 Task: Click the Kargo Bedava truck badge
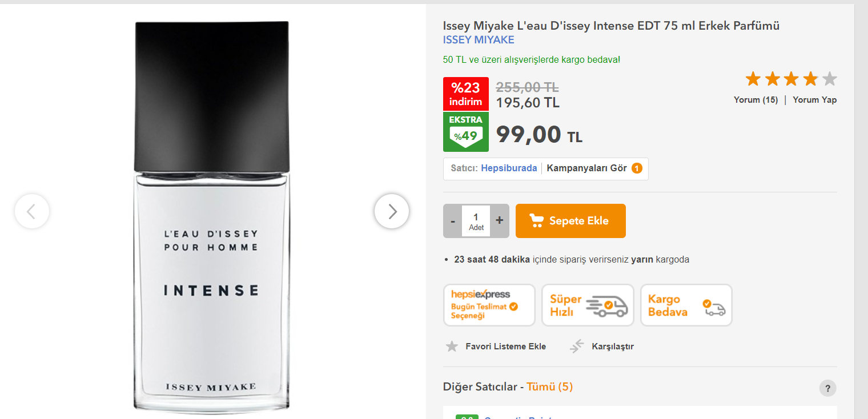[686, 305]
